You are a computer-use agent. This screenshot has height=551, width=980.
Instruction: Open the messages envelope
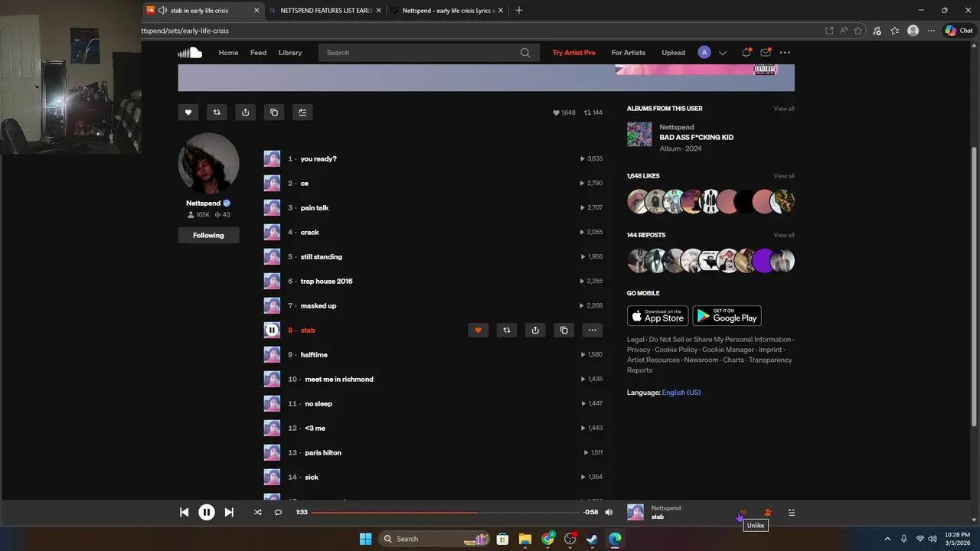765,53
